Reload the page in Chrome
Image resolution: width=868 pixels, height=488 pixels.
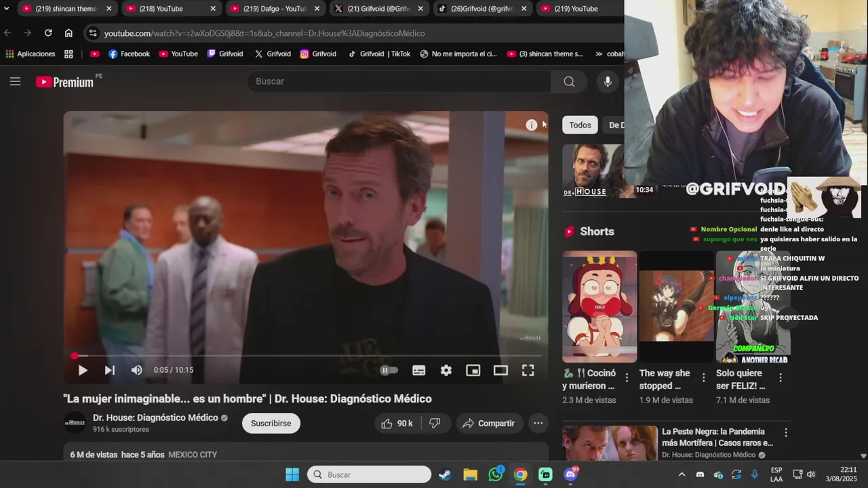[48, 33]
